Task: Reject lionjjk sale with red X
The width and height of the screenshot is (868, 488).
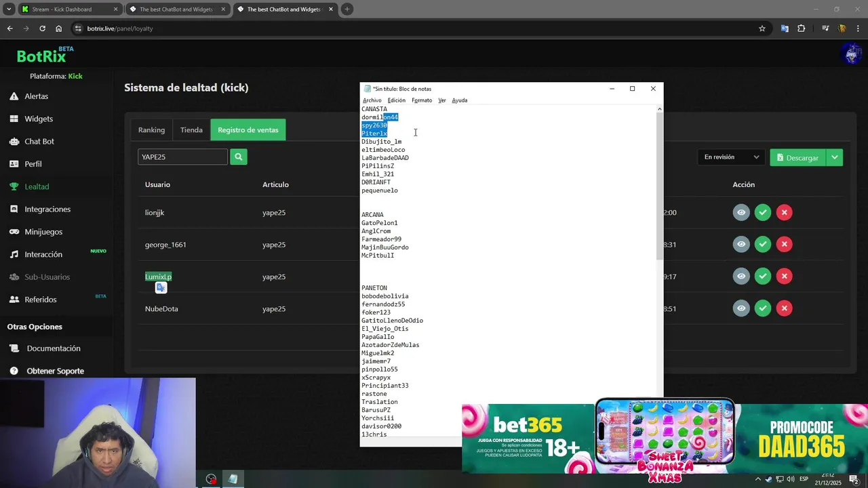Action: tap(784, 213)
